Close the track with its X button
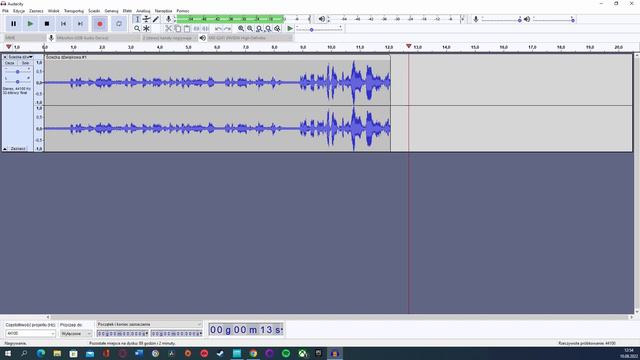Viewport: 640px width, 360px height. 5,57
